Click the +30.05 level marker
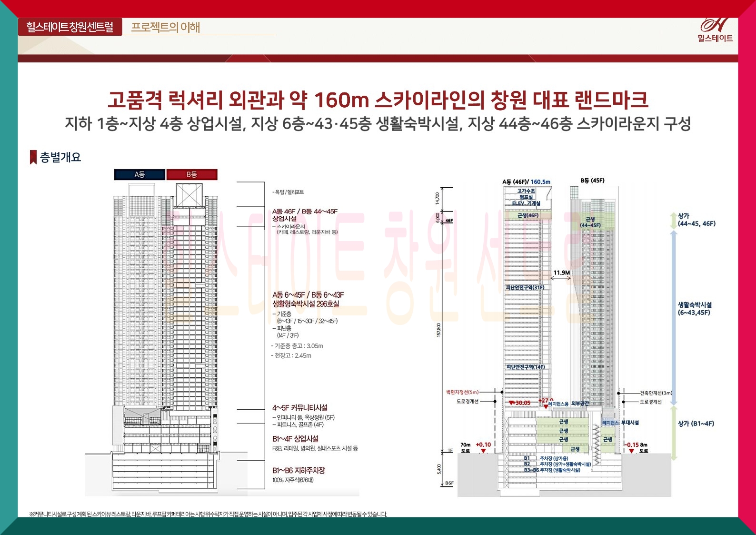 tap(520, 403)
